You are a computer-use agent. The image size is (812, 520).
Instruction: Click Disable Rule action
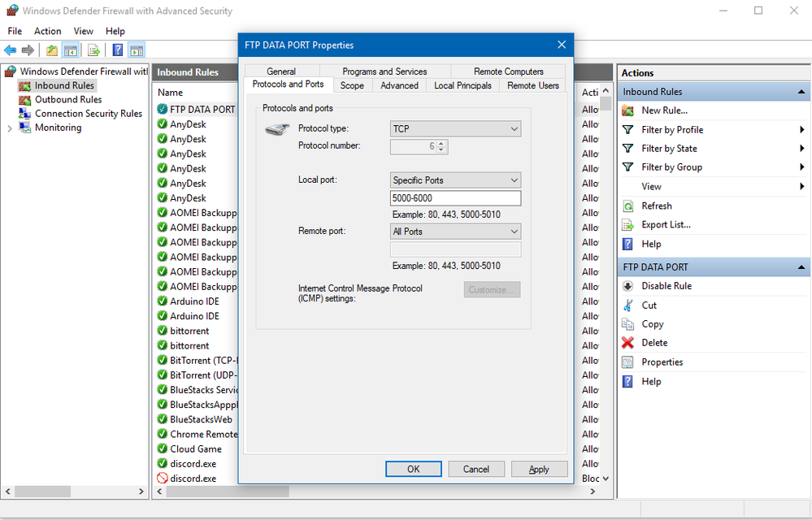pos(667,286)
